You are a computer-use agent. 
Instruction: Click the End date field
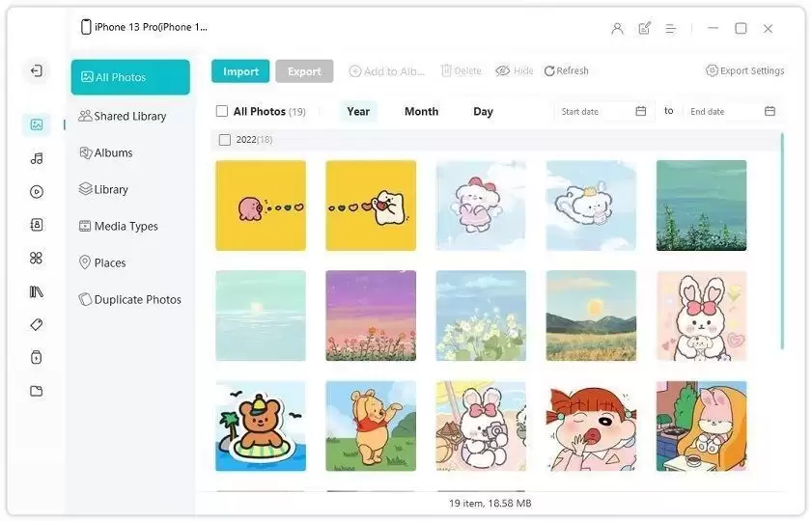(732, 111)
